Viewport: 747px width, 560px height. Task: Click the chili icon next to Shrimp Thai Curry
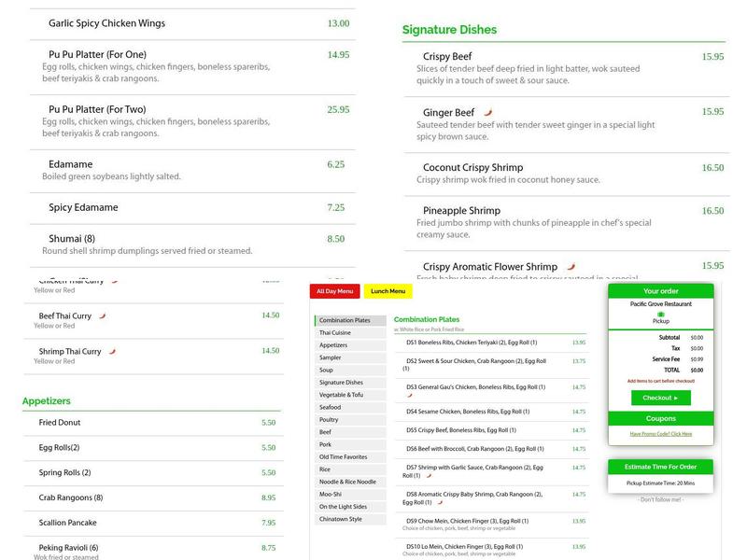(110, 352)
